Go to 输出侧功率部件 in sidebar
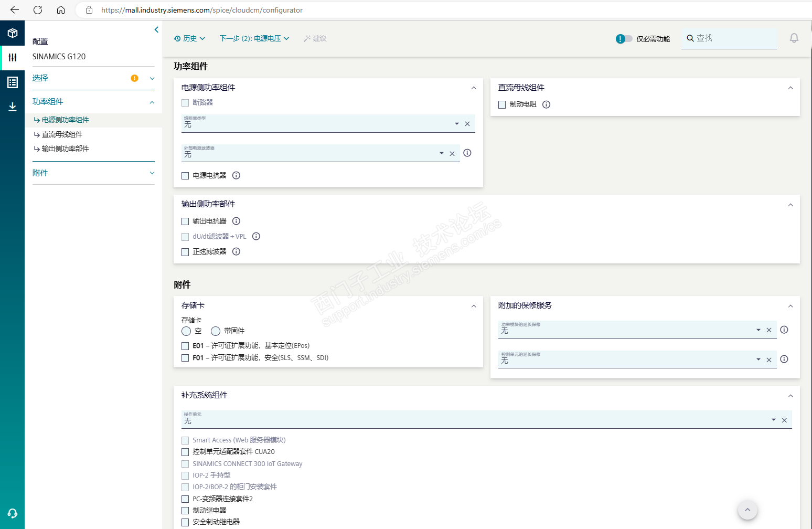Viewport: 812px width, 529px height. (x=66, y=149)
